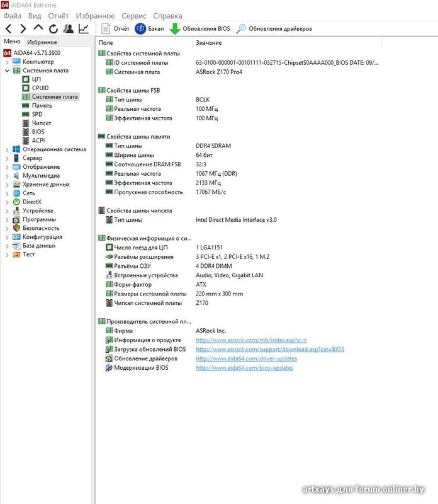Open aida64.com bios-updates link

[244, 368]
